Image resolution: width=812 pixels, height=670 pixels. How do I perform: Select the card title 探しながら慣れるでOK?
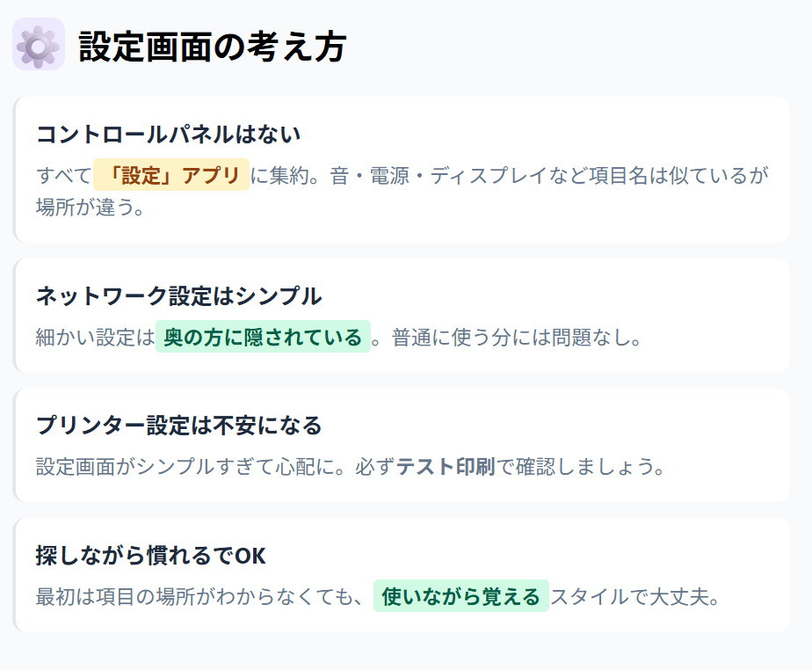(150, 556)
